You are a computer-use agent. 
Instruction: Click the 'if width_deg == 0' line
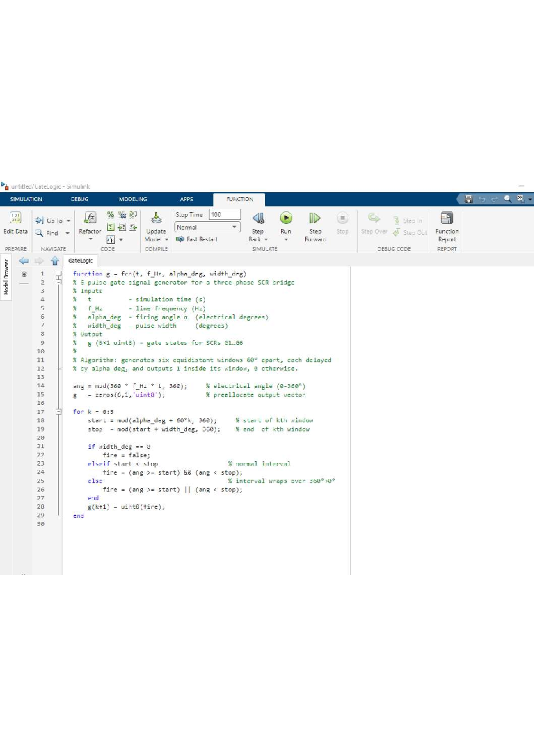point(119,447)
